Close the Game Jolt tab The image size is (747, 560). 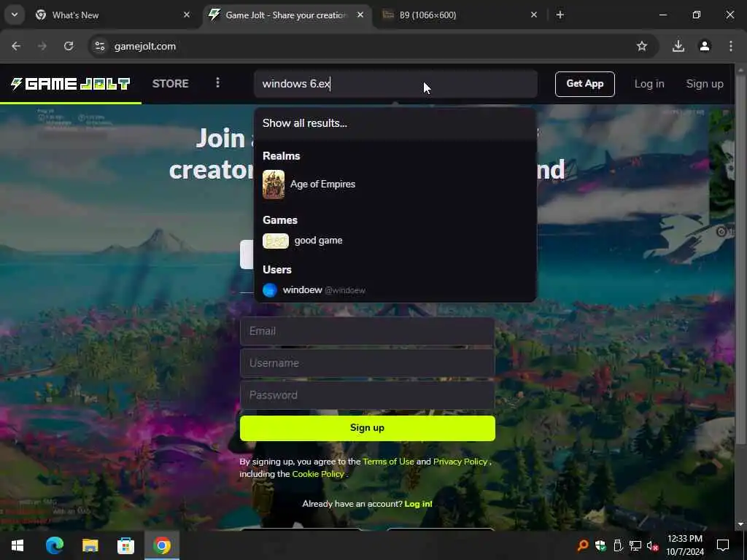coord(360,15)
